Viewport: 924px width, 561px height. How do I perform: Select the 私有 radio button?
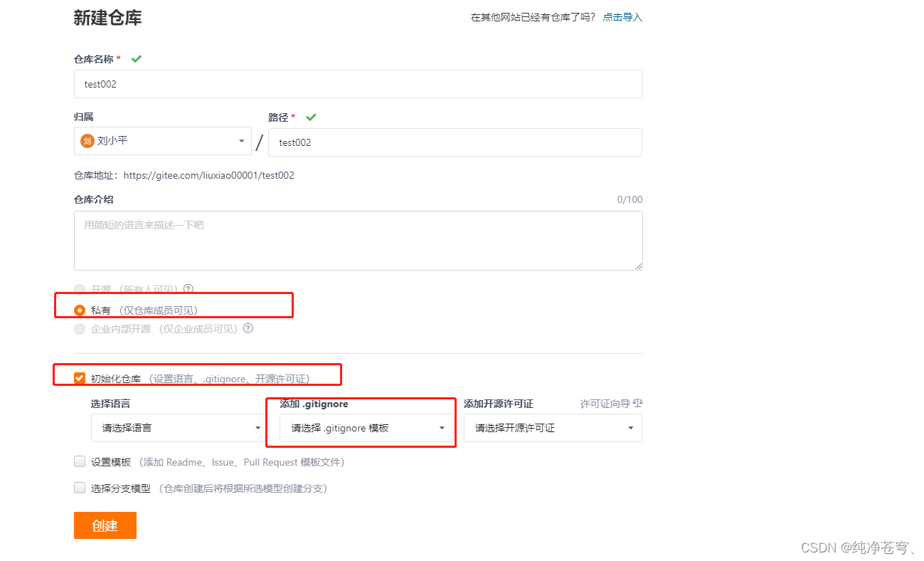[x=79, y=309]
